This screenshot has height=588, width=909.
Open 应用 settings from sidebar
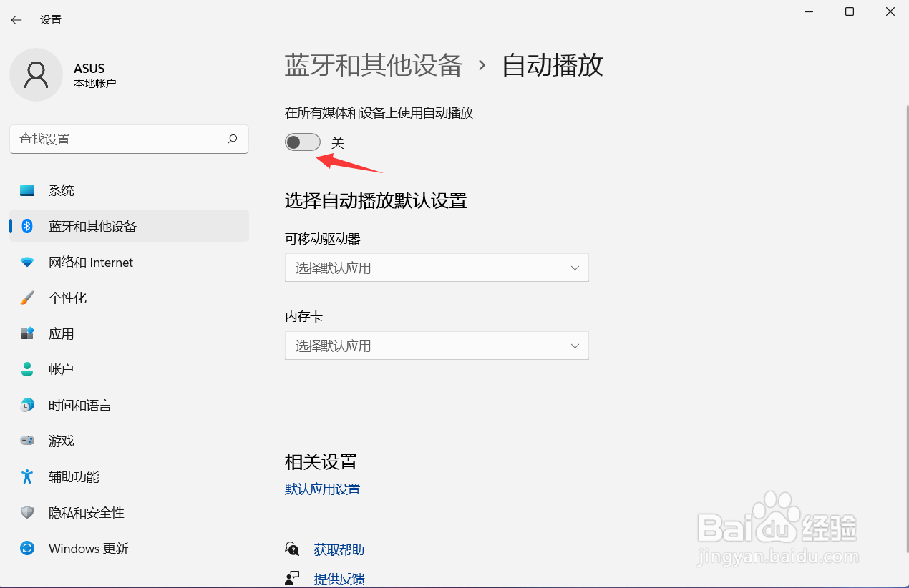click(x=61, y=333)
